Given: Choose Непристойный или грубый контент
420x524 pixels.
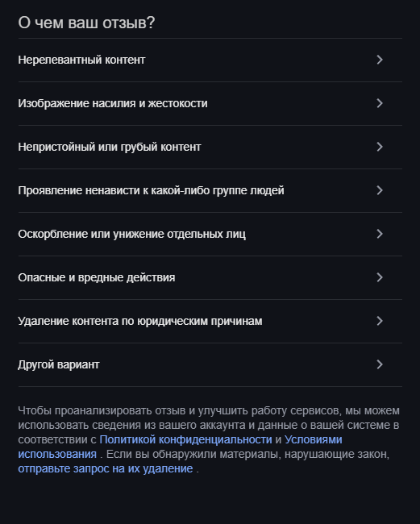Looking at the screenshot, I should (210, 147).
